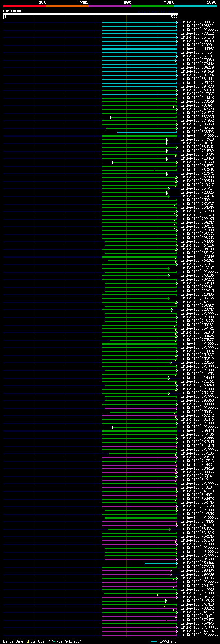This screenshot has height=644, width=220.
Task: Click the cyan ~100% identity legend segment
Action: [195, 6]
